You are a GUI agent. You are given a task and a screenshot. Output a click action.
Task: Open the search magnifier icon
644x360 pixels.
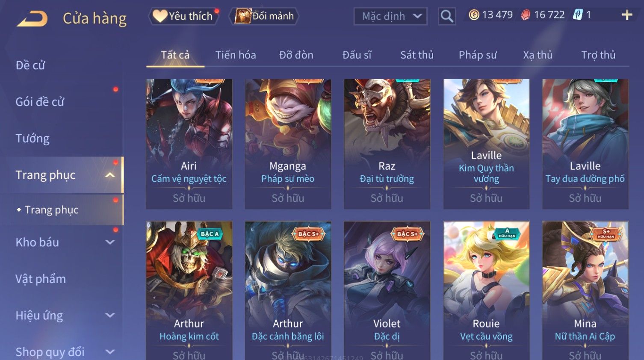pyautogui.click(x=447, y=16)
